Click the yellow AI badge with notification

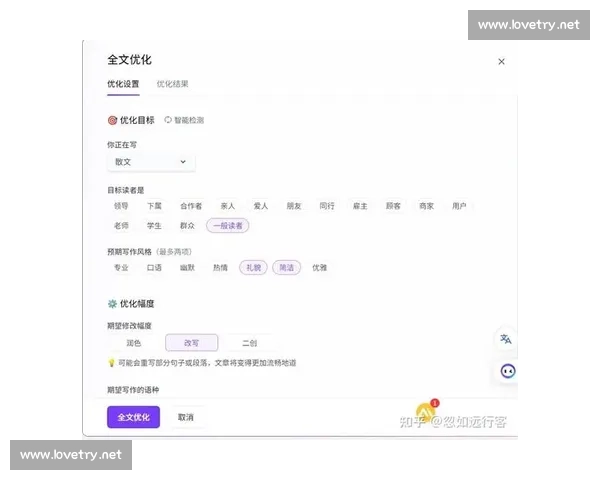427,410
